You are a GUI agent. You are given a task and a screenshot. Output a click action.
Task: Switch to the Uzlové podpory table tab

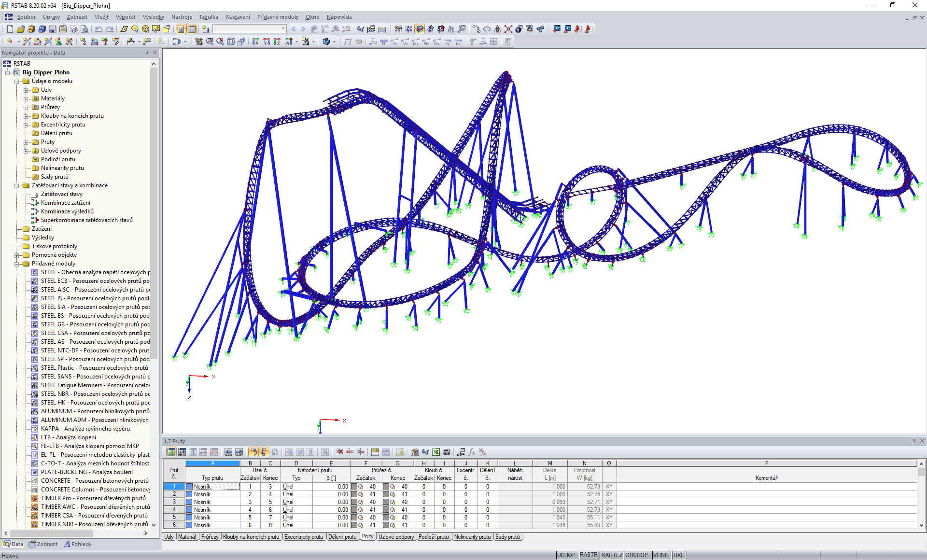(x=396, y=537)
